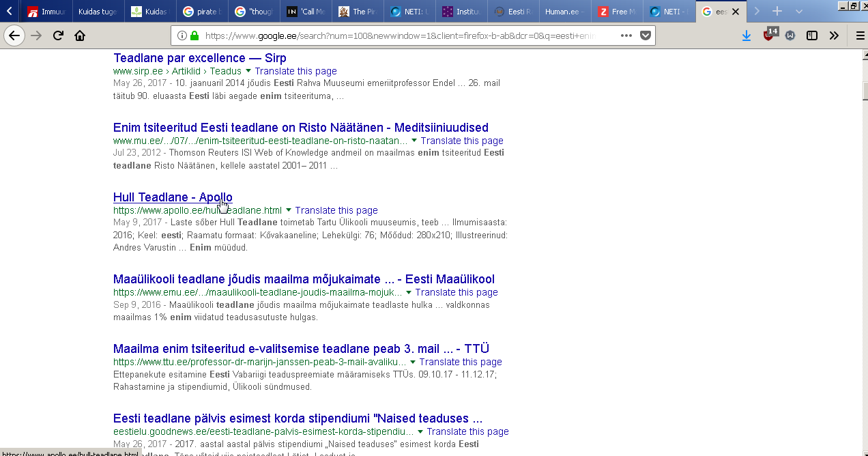Viewport: 868px width, 456px height.
Task: Open the Firefox hamburger menu
Action: [860, 35]
